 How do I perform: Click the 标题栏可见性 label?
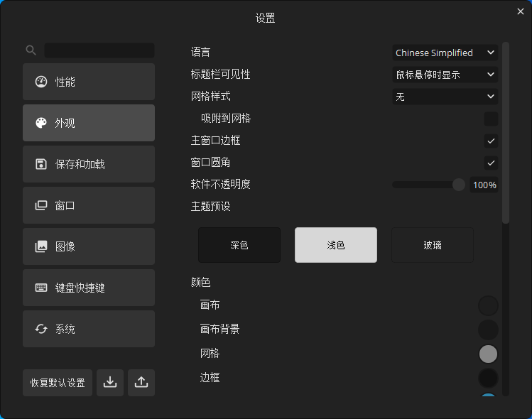pyautogui.click(x=220, y=75)
